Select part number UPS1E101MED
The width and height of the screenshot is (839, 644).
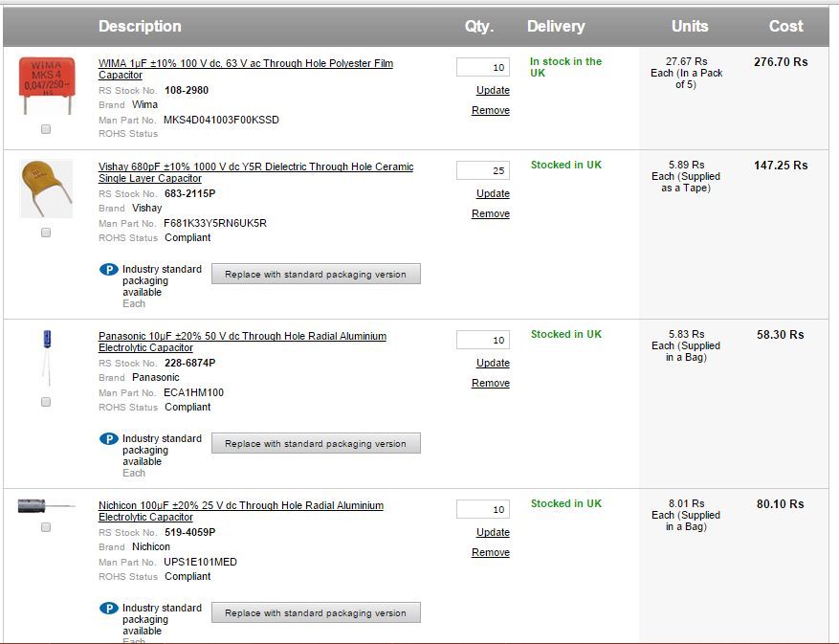200,562
